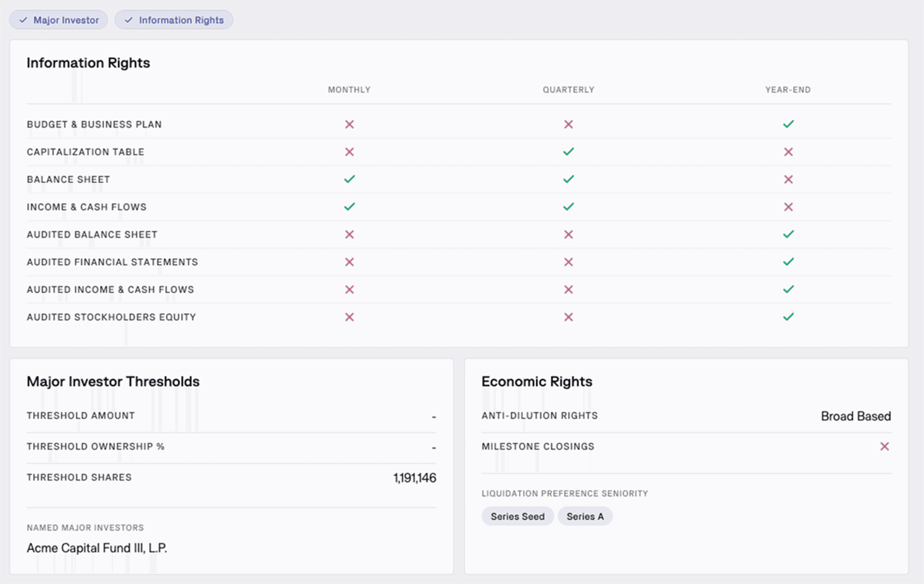924x584 pixels.
Task: Select the Series A seniority tag
Action: coord(585,516)
